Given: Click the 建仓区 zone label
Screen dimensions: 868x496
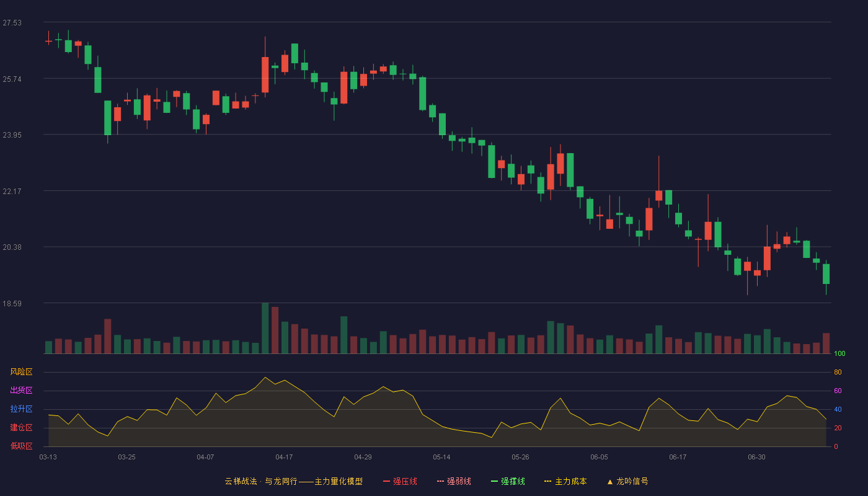Looking at the screenshot, I should point(21,428).
